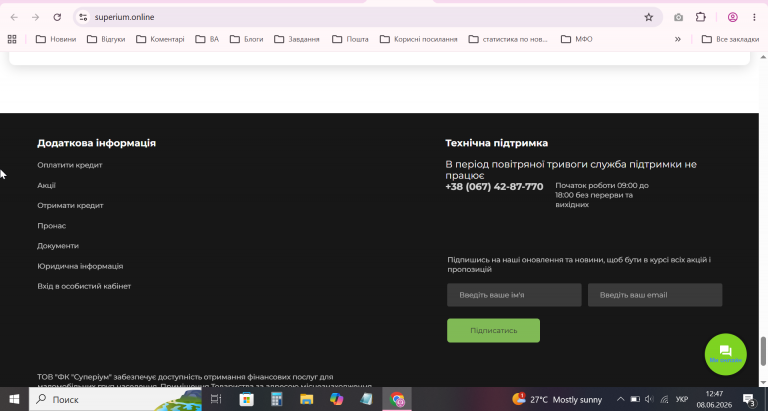The height and width of the screenshot is (411, 768).
Task: Open the Extensions puzzle icon
Action: point(701,17)
